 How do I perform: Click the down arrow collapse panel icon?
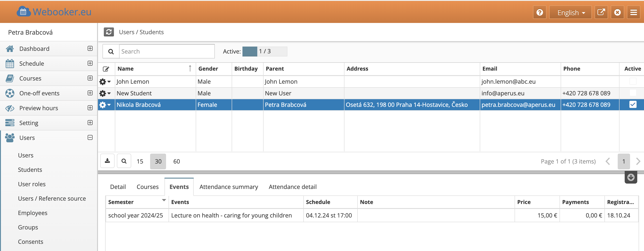(631, 177)
